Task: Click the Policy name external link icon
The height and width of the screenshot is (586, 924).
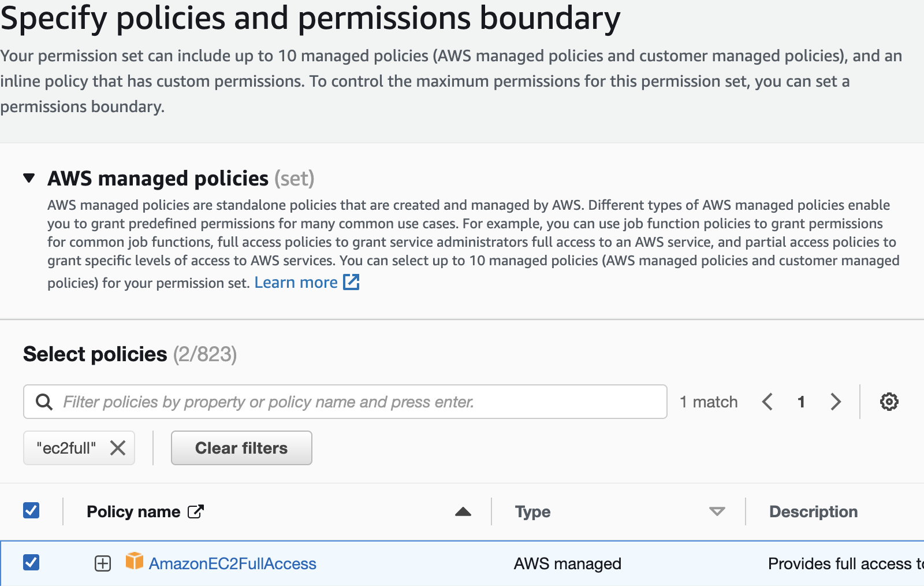Action: (x=196, y=511)
